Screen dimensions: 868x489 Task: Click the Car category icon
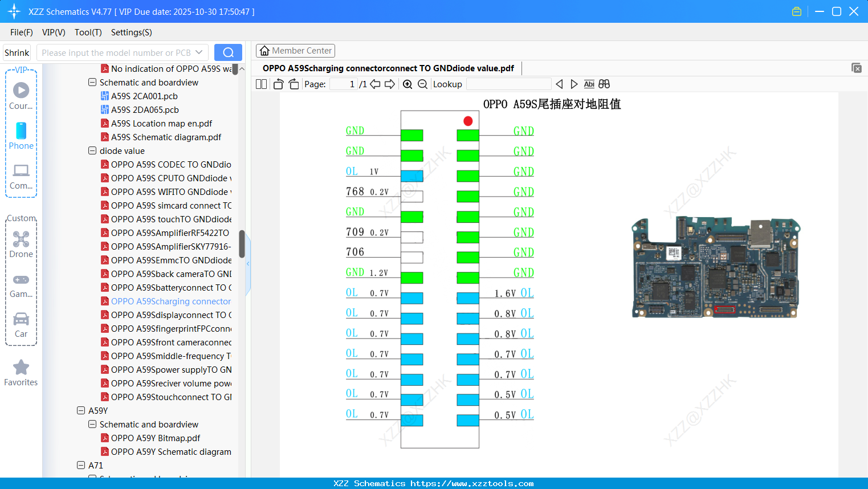coord(21,319)
